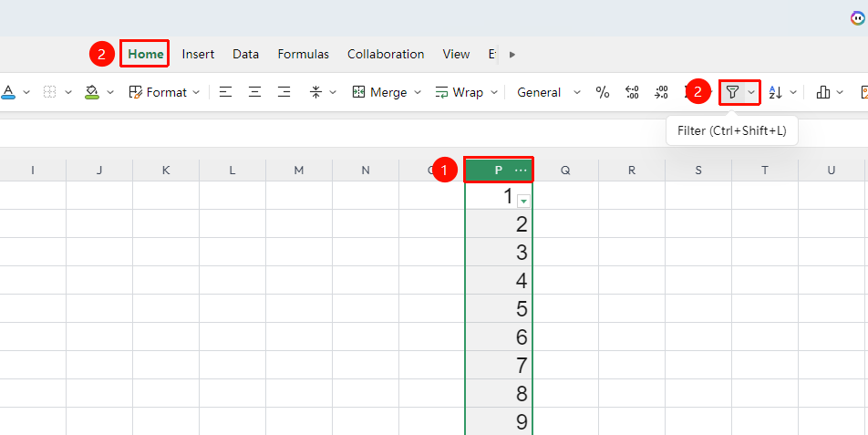The image size is (868, 435).
Task: Switch to the Formulas tab
Action: pos(304,54)
